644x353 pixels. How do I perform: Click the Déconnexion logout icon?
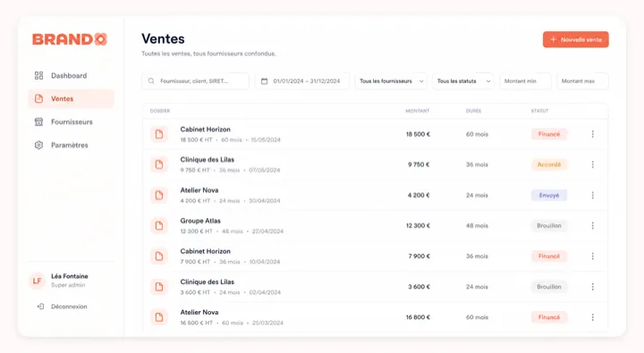(40, 307)
